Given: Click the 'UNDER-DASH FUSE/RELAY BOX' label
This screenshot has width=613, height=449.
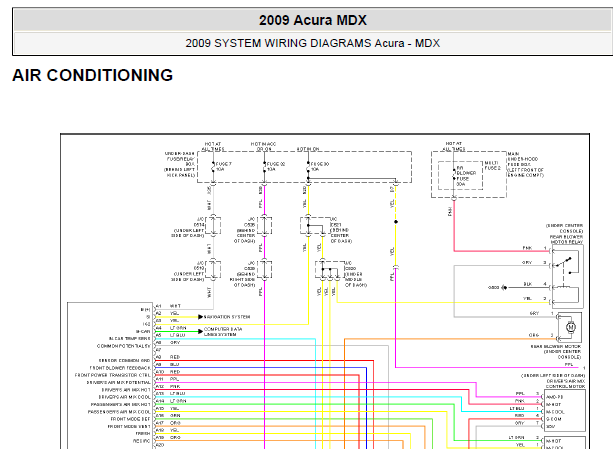Looking at the screenshot, I should (180, 165).
